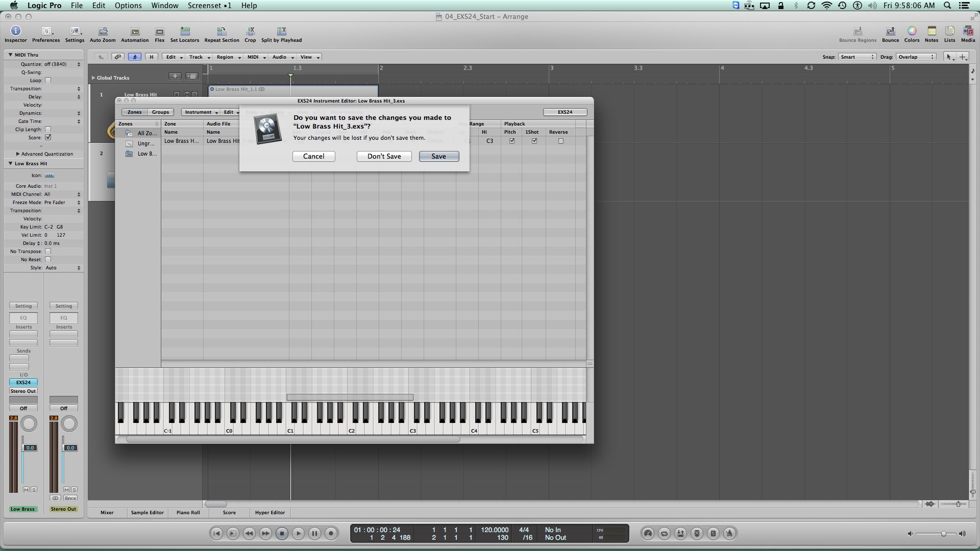Enable the No Reset checkbox
Image resolution: width=980 pixels, height=551 pixels.
click(48, 260)
